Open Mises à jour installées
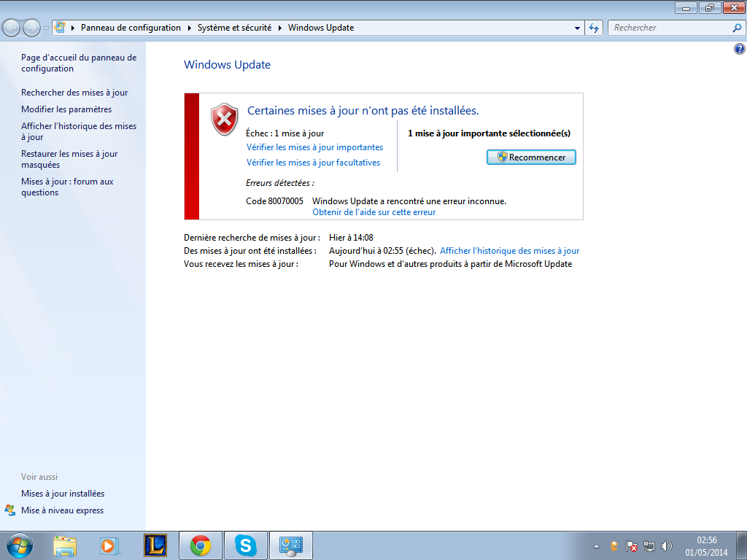Image resolution: width=747 pixels, height=560 pixels. click(63, 494)
